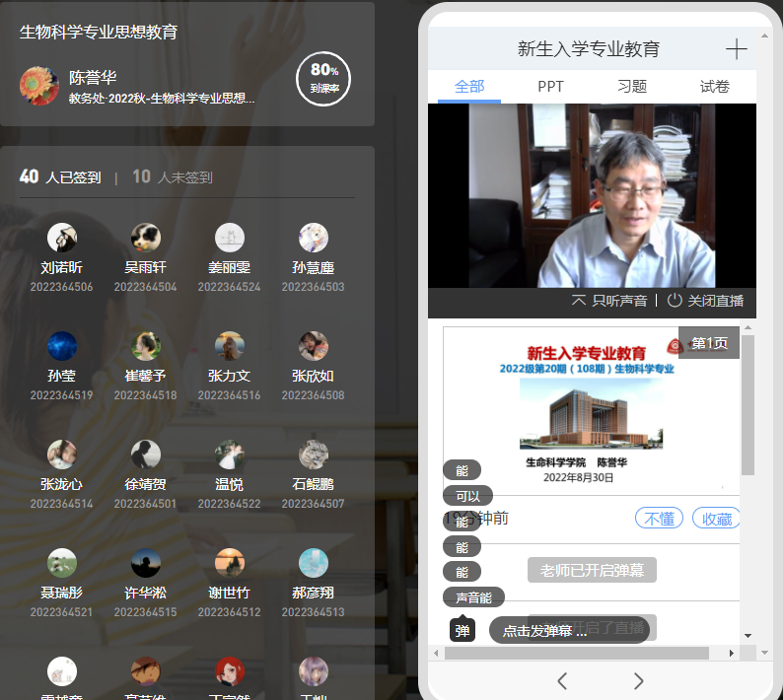Click 刘诺昕's avatar in the sign-in list
Image resolution: width=783 pixels, height=700 pixels.
62,238
